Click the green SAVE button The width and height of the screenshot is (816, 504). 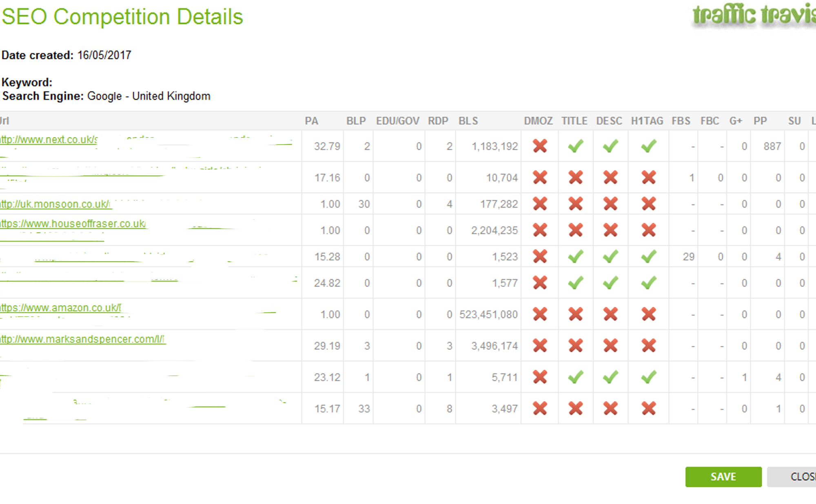(x=723, y=477)
